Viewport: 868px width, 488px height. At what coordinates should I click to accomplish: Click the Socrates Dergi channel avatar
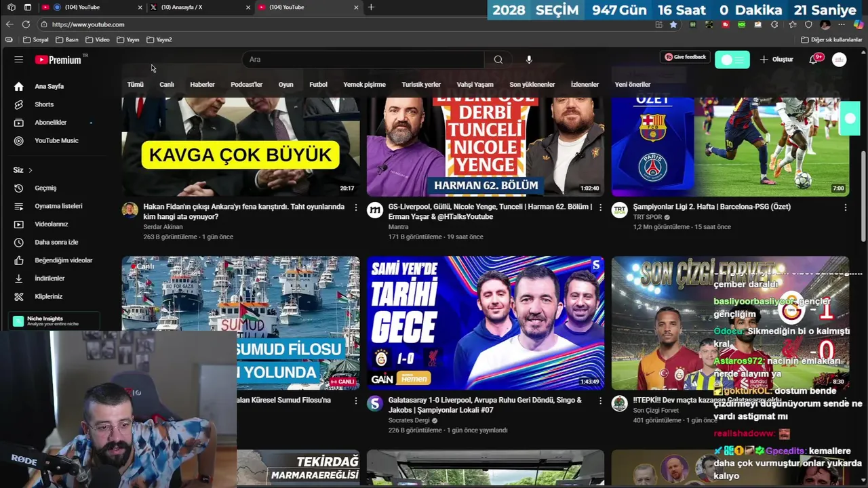(375, 404)
